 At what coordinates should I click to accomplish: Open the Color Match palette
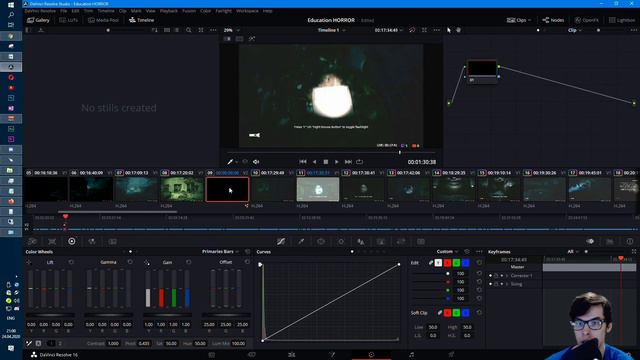52,242
